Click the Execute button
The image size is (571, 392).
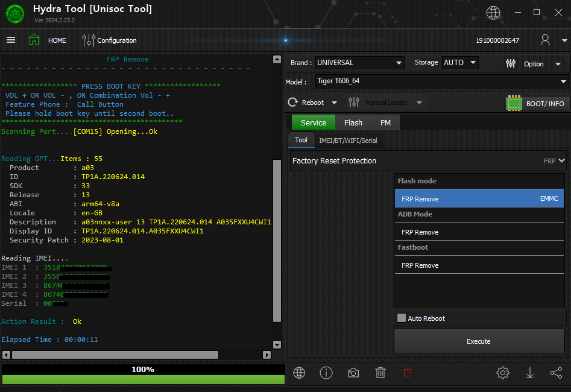(479, 341)
